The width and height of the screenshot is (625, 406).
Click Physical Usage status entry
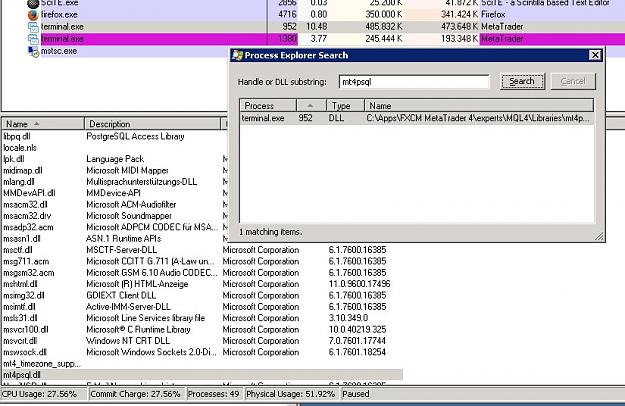pos(290,394)
